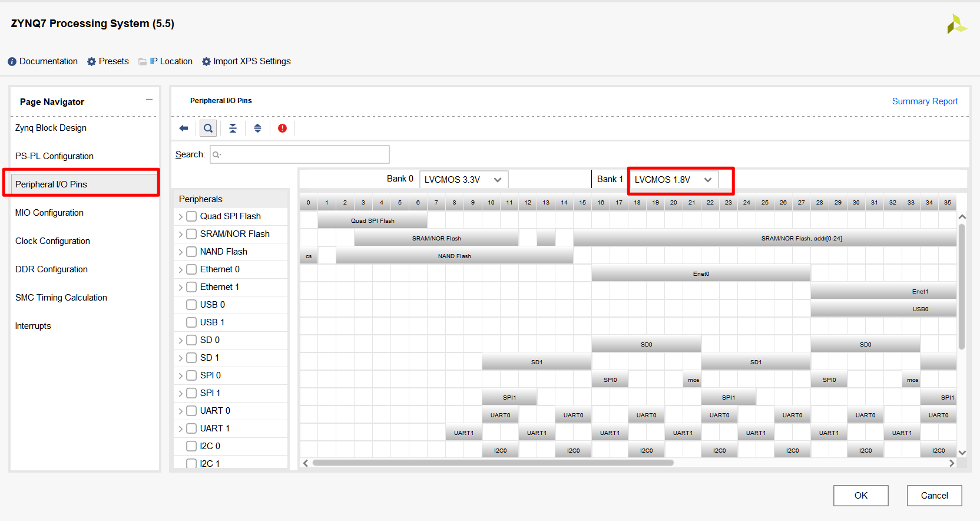The image size is (980, 521).
Task: Click the vertical scrollbar of pin grid
Action: tap(962, 287)
